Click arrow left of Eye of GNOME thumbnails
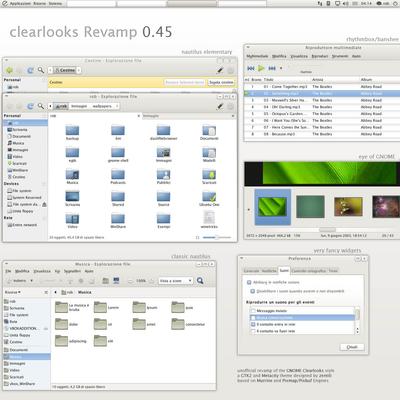 (248, 210)
